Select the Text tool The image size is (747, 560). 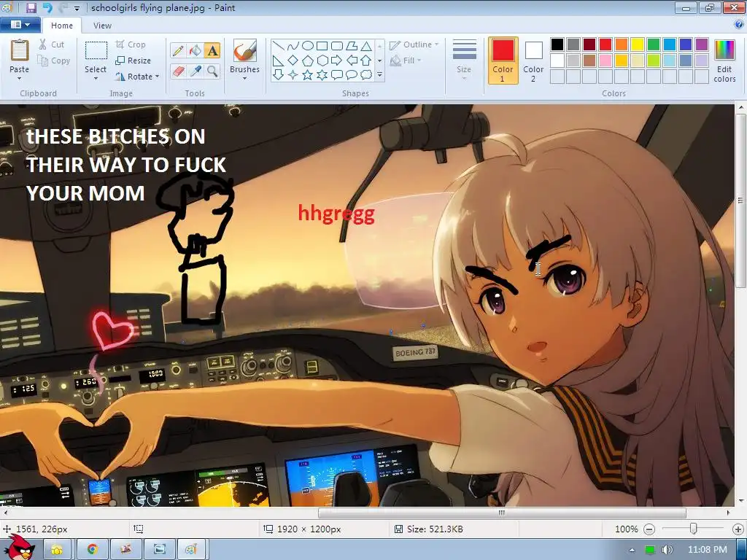click(x=212, y=50)
